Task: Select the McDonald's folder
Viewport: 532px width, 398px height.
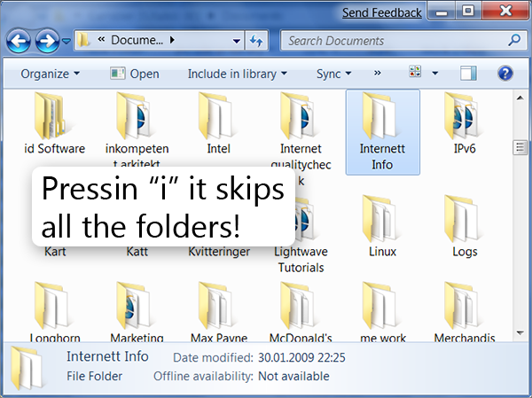Action: click(x=301, y=311)
